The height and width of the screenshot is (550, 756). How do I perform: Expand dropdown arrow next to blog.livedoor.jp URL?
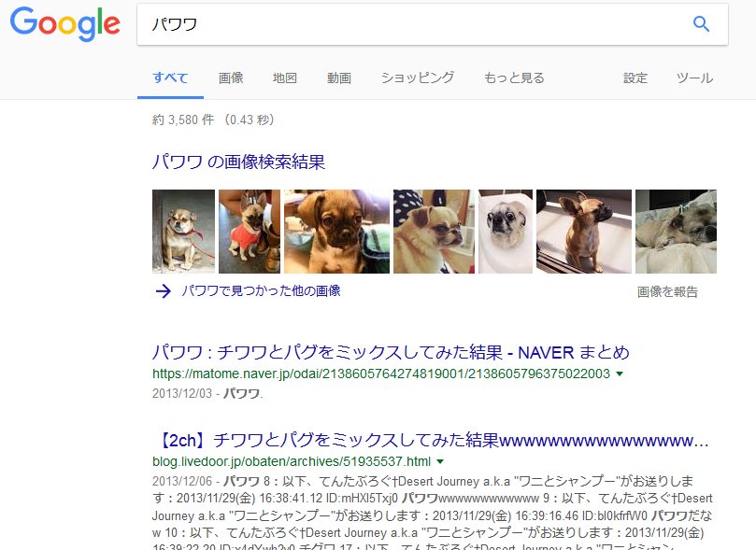(x=440, y=461)
